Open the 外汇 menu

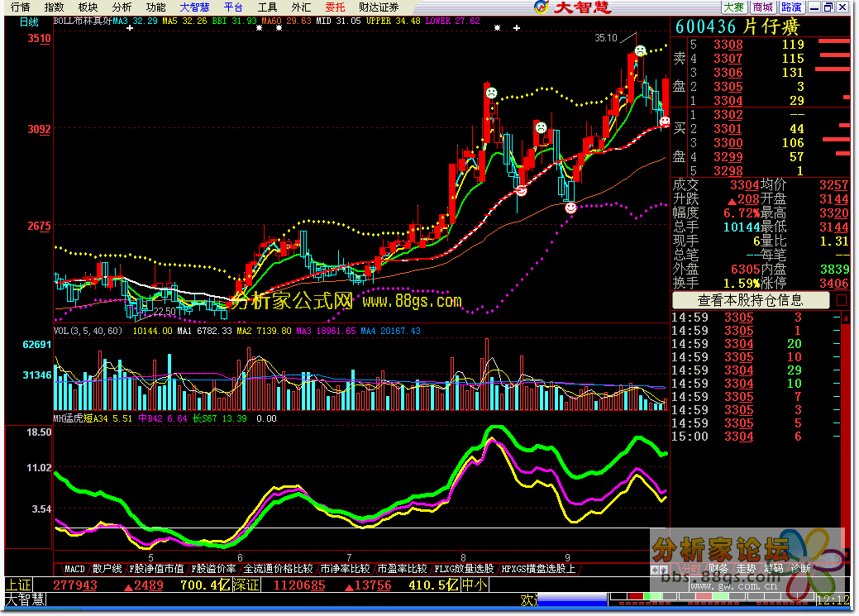click(x=301, y=7)
